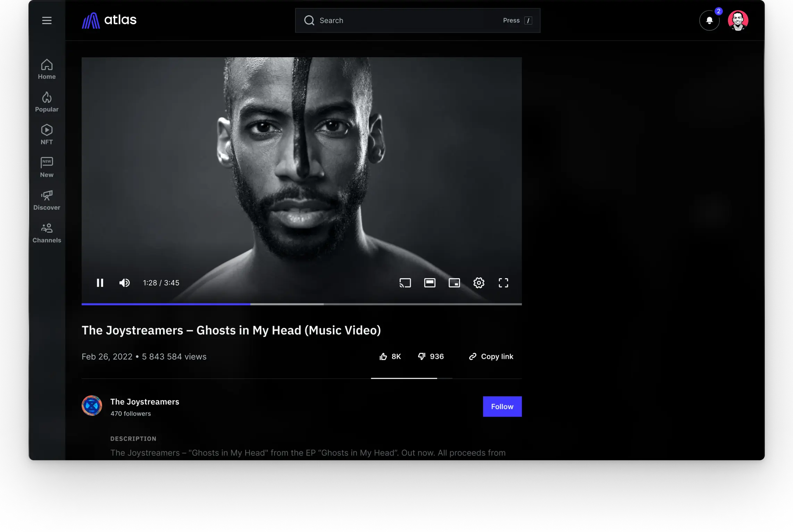Open the video quality settings gear
793x532 pixels.
[478, 283]
